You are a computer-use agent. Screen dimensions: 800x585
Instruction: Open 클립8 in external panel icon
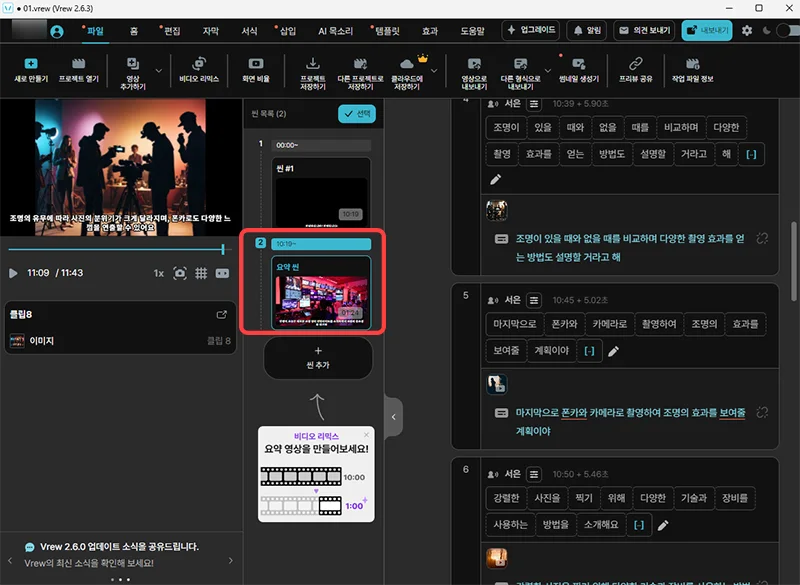coord(221,315)
